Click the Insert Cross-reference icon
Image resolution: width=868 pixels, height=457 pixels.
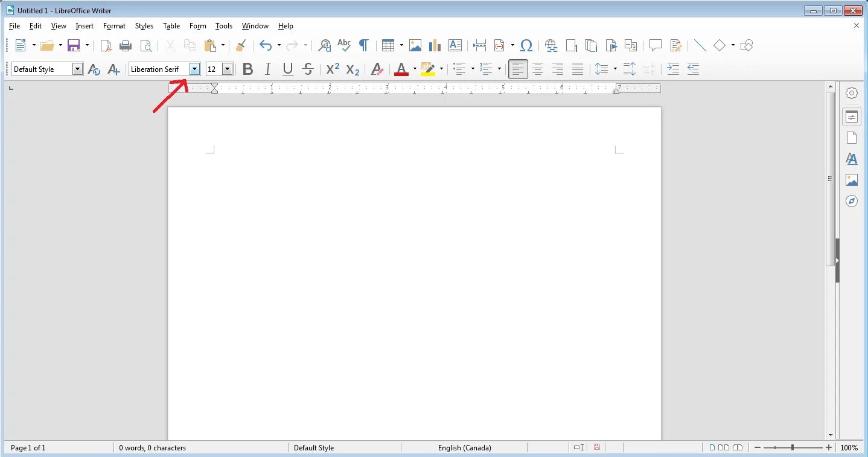tap(631, 45)
